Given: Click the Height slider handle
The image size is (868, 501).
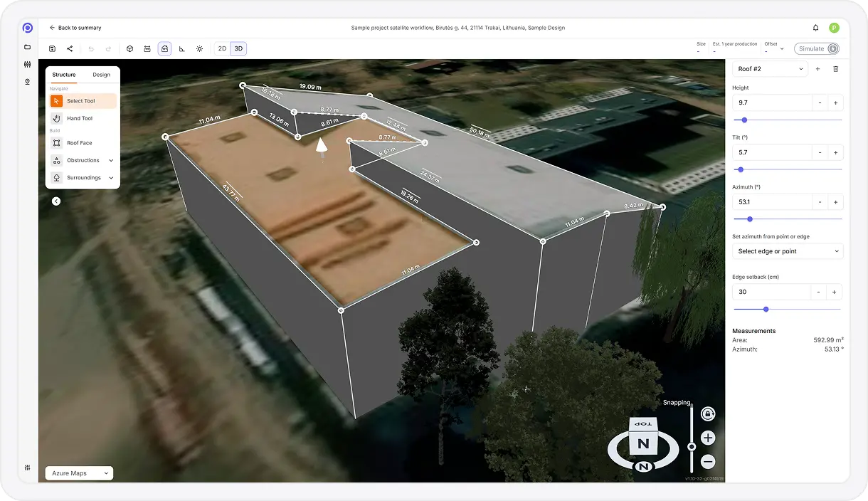Looking at the screenshot, I should click(x=744, y=120).
